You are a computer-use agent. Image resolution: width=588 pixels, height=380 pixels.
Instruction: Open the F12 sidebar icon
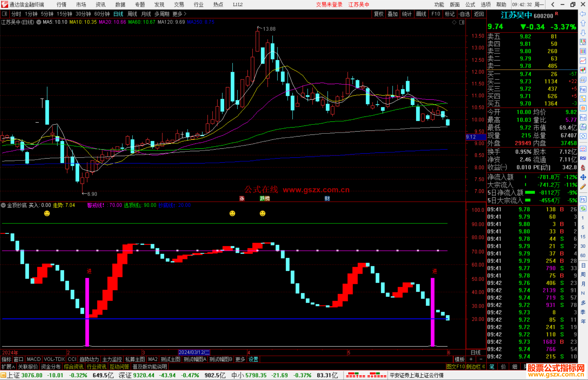[583, 118]
